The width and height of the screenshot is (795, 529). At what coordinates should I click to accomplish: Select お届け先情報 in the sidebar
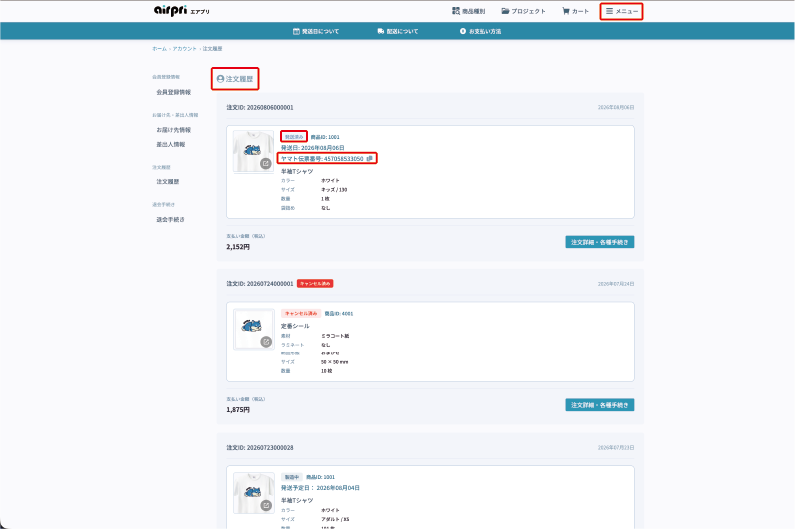point(173,130)
